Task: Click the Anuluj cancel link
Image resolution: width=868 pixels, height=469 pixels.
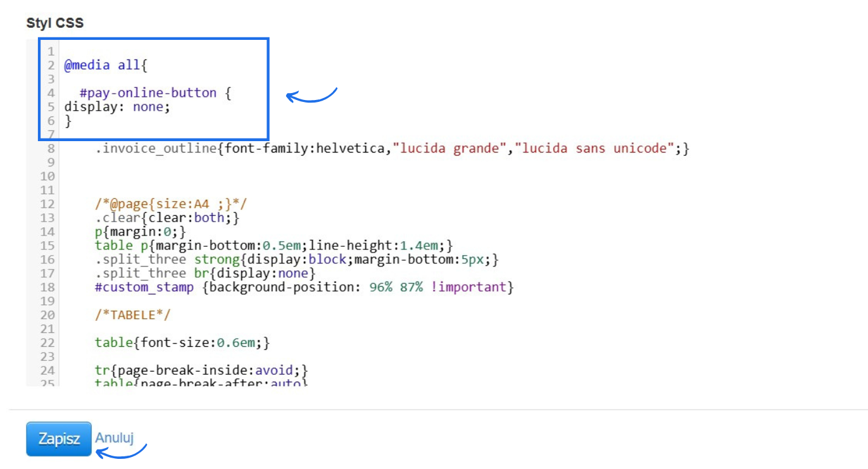Action: 114,437
